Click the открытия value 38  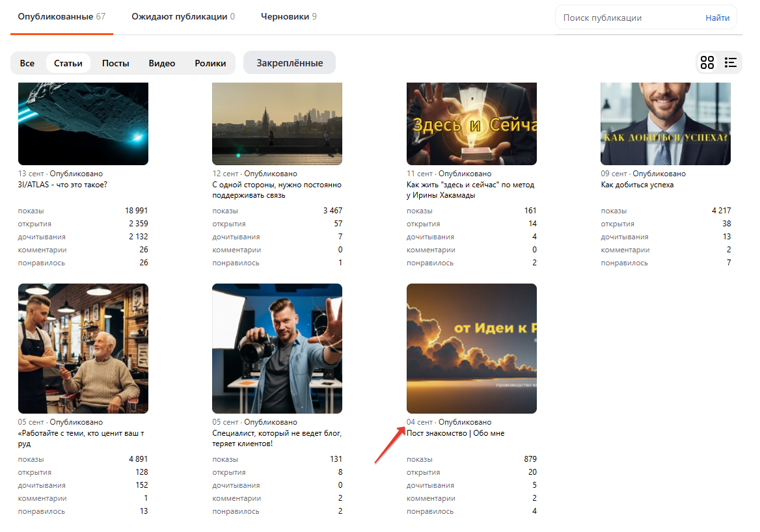[x=727, y=224]
